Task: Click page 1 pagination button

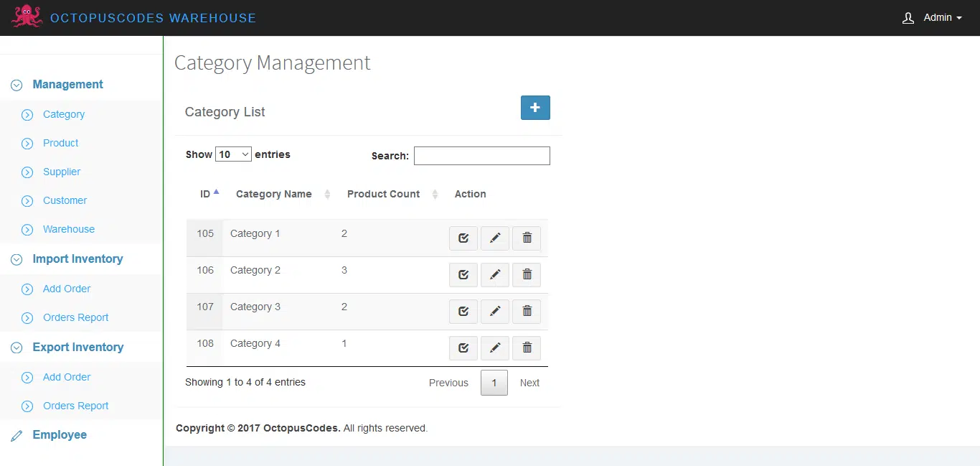Action: coord(494,383)
